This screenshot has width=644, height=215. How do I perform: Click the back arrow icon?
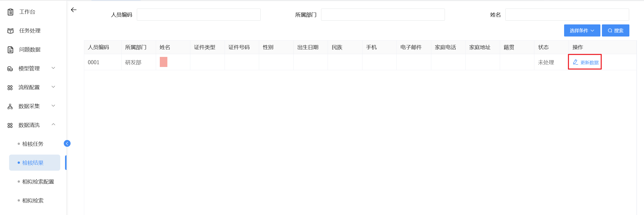pyautogui.click(x=74, y=10)
